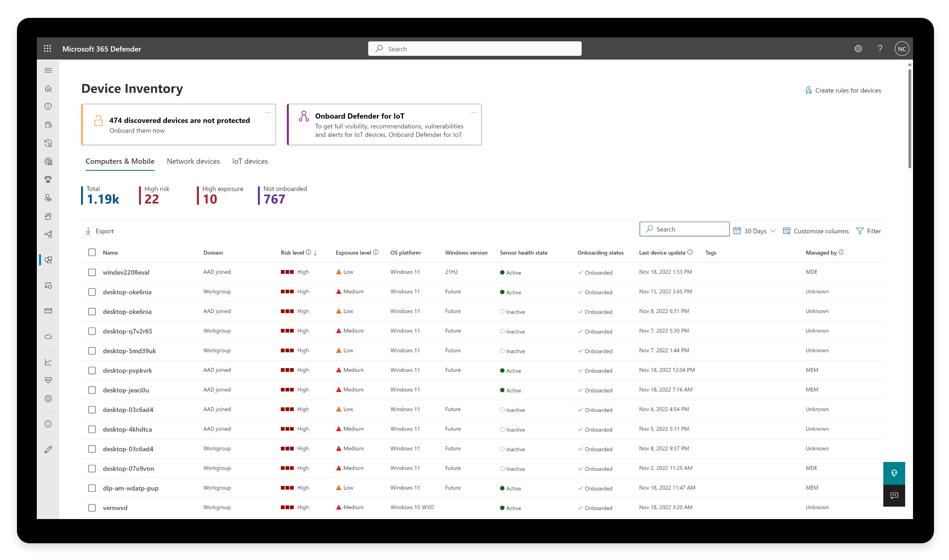Open the Reports chart icon in sidebar

tap(48, 362)
